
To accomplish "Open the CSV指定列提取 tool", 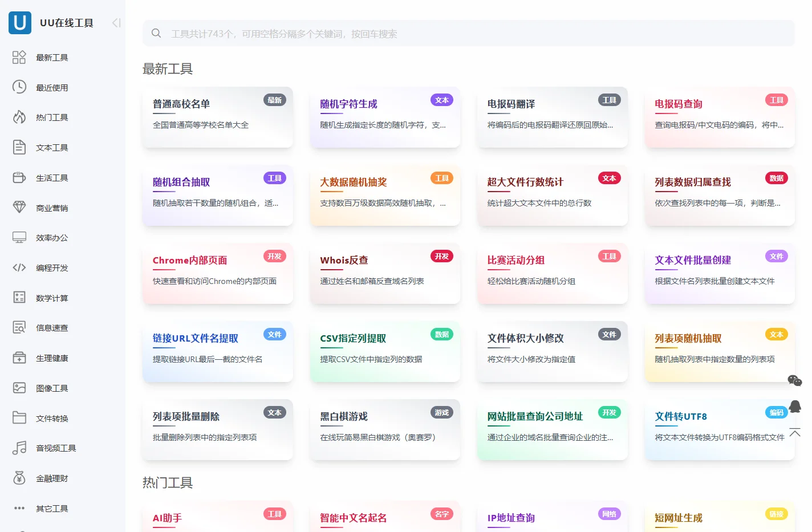I will point(385,351).
